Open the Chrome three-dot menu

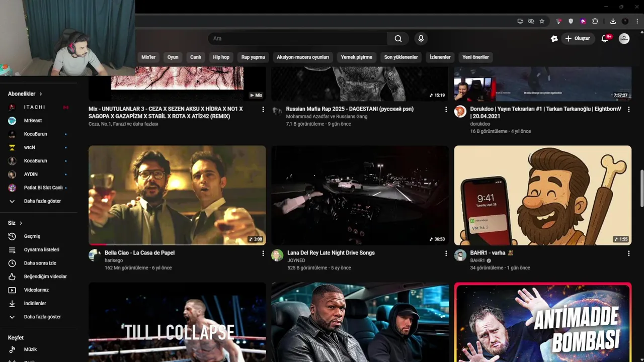(637, 21)
